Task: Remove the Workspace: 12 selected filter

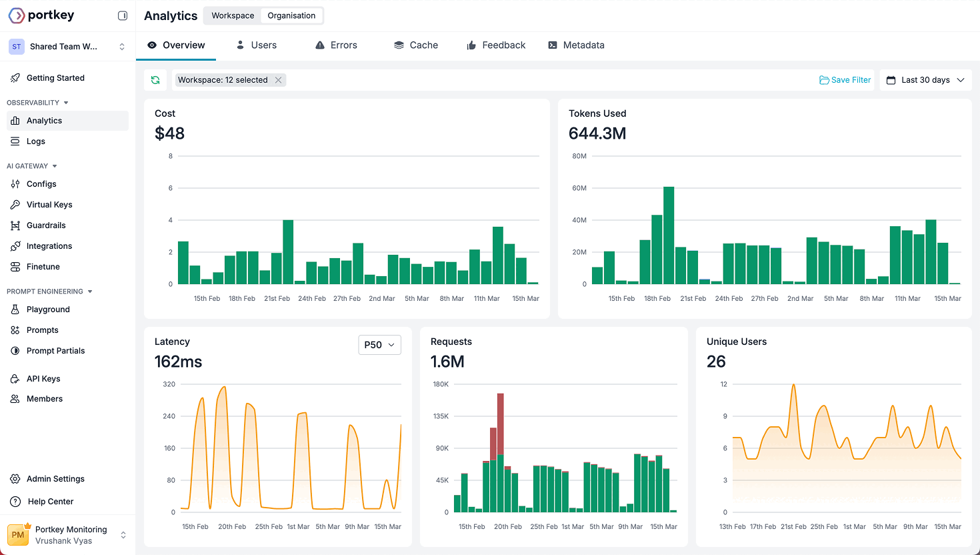Action: click(x=279, y=80)
